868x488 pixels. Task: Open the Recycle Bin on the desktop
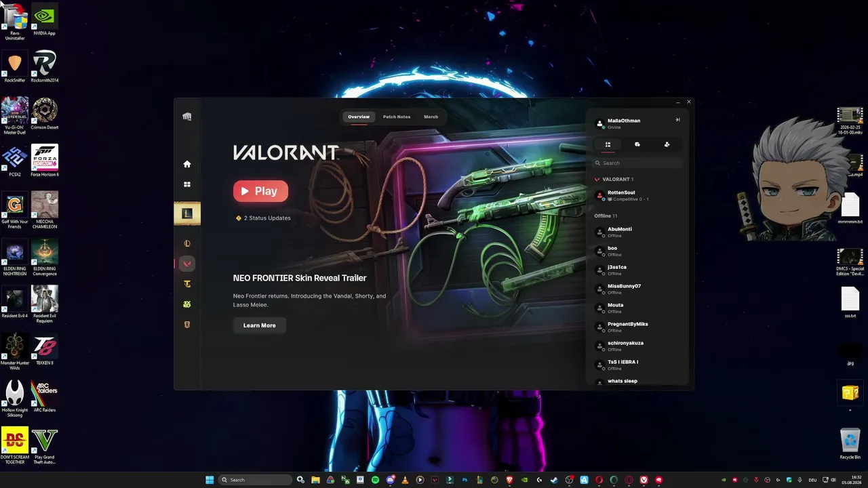point(850,443)
